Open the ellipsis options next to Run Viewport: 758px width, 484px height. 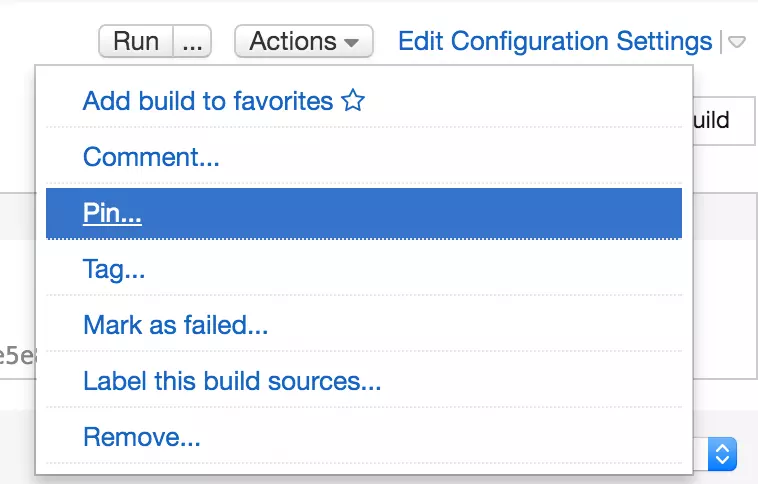pos(194,42)
